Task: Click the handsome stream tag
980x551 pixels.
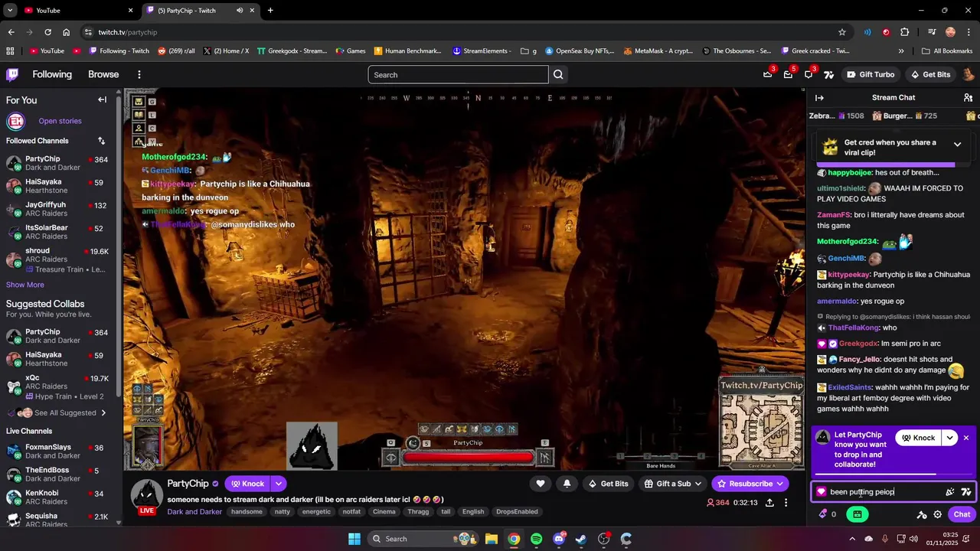Action: pos(247,512)
